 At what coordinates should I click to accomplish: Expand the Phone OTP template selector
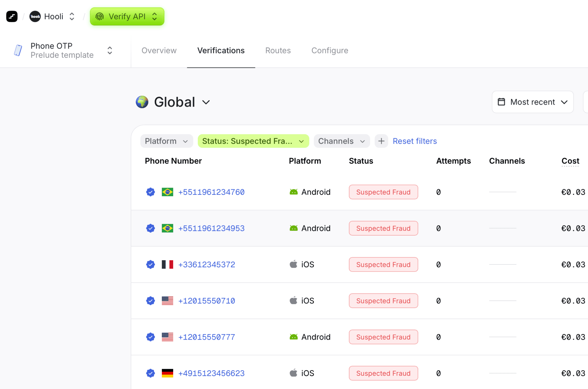tap(110, 50)
